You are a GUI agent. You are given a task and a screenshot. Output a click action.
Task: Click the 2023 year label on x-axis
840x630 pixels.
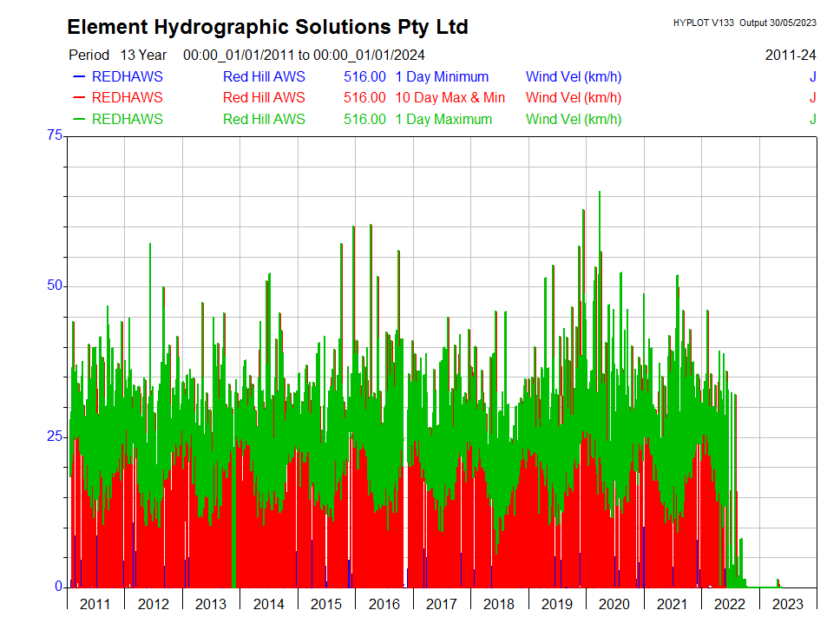787,604
